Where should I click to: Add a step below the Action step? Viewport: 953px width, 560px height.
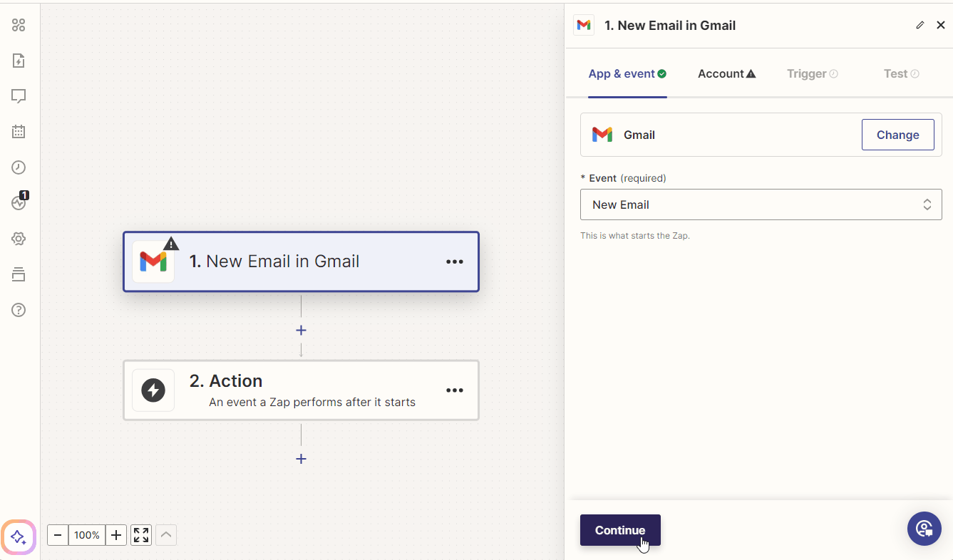pos(301,459)
